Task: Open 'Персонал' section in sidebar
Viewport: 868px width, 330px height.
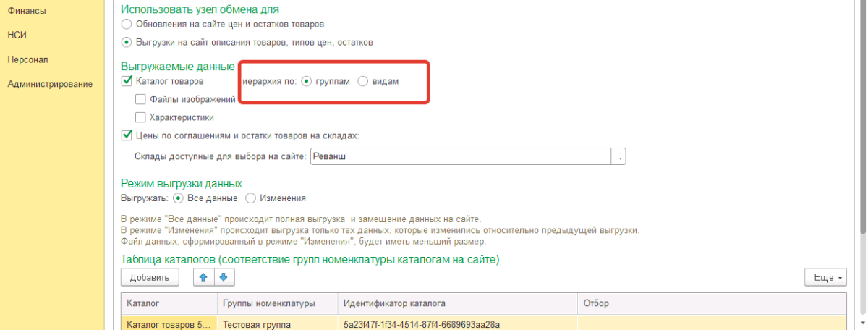Action: coord(27,59)
